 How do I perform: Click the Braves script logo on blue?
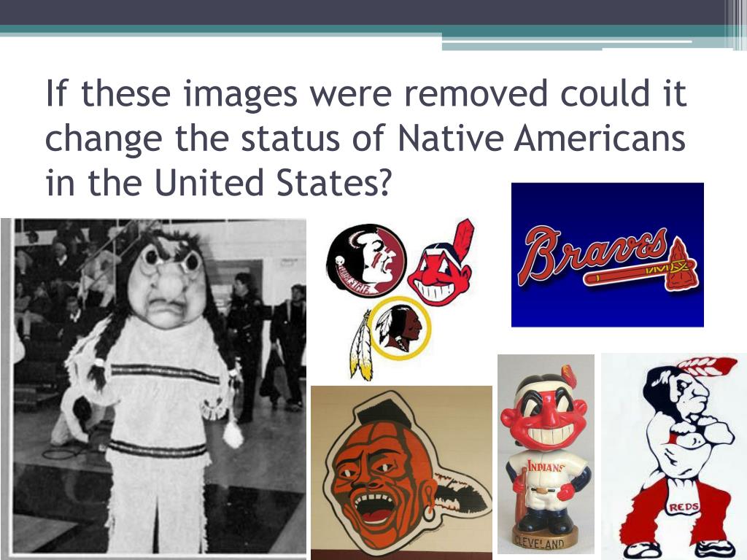[608, 254]
